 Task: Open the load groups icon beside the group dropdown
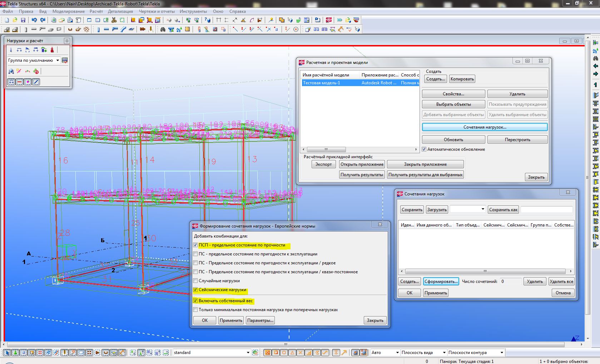65,60
